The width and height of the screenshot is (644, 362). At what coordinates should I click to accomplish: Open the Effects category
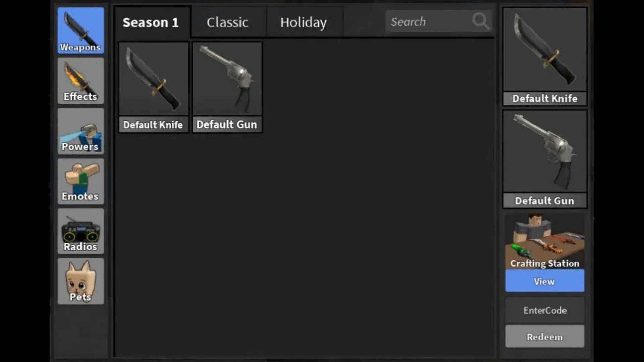click(80, 81)
